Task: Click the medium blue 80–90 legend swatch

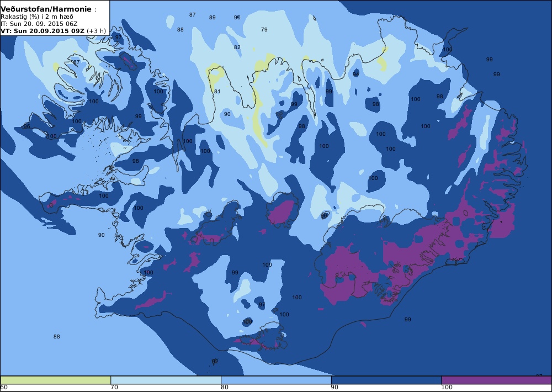Action: tap(276, 380)
